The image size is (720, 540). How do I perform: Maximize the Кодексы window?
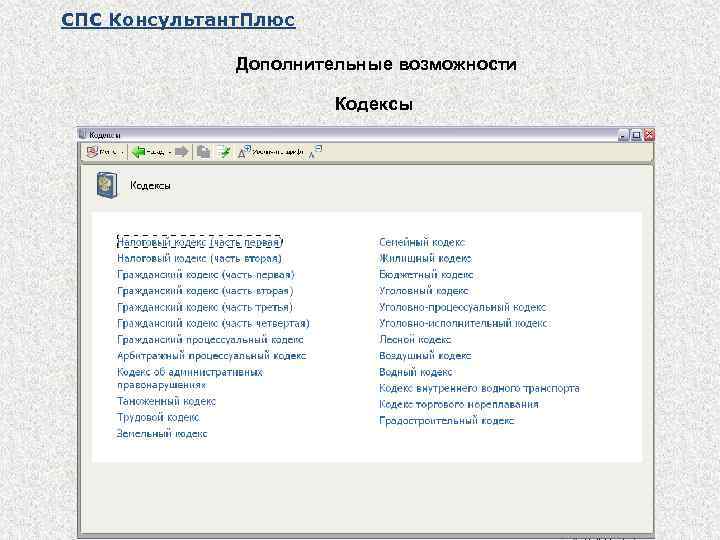(636, 135)
